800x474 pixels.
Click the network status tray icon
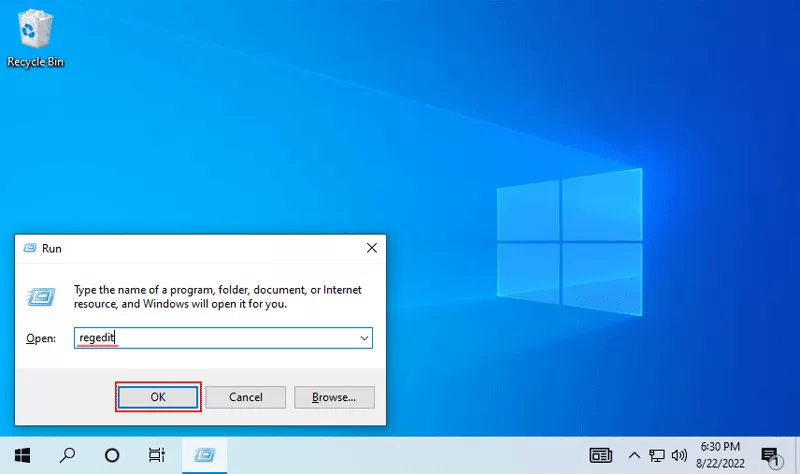click(x=657, y=455)
